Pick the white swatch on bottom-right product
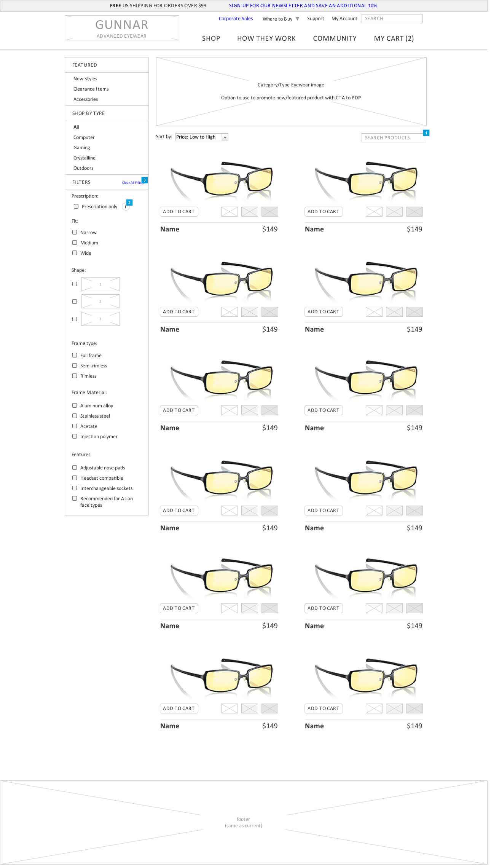The width and height of the screenshot is (491, 868). [374, 708]
